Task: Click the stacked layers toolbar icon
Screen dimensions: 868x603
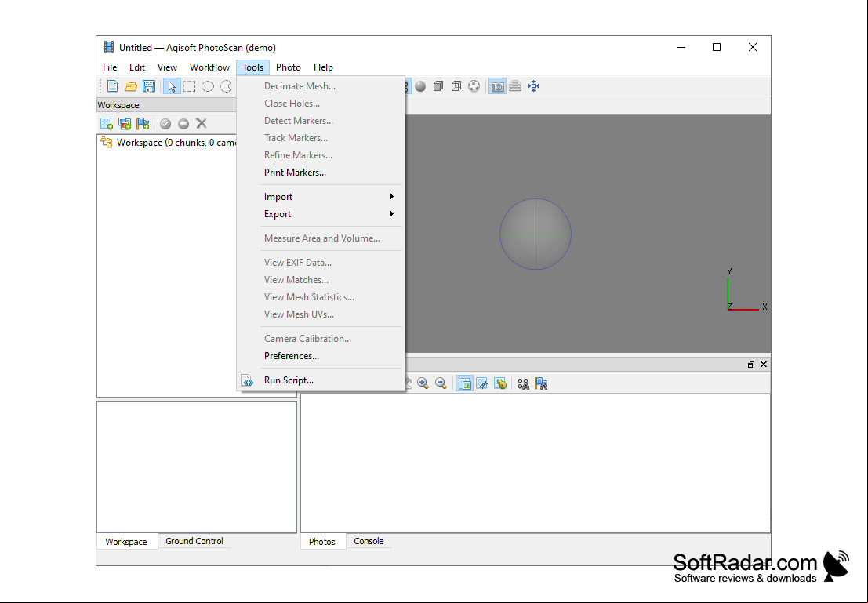Action: (x=515, y=85)
